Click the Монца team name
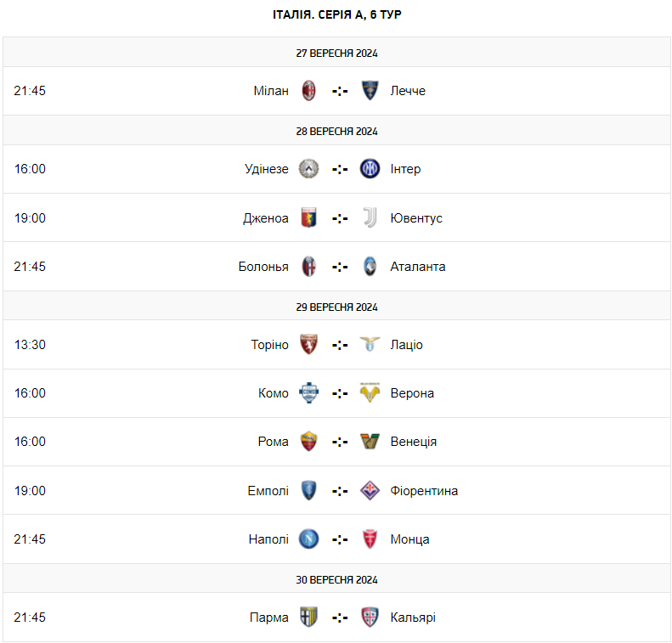Image resolution: width=672 pixels, height=643 pixels. tap(409, 539)
